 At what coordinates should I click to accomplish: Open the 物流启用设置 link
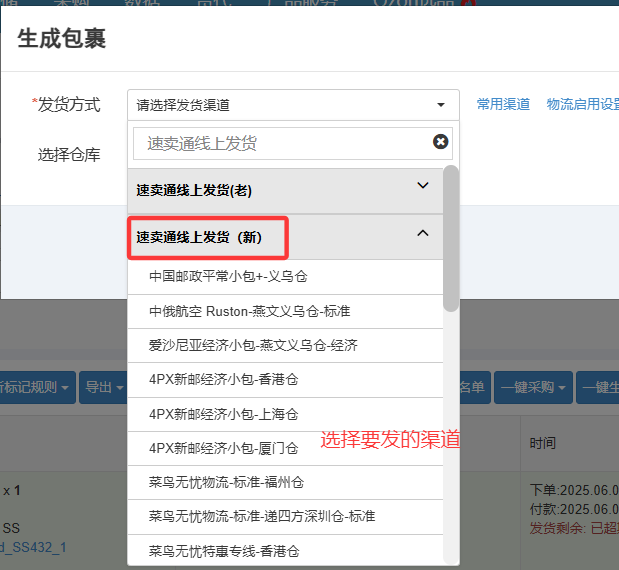click(x=582, y=104)
